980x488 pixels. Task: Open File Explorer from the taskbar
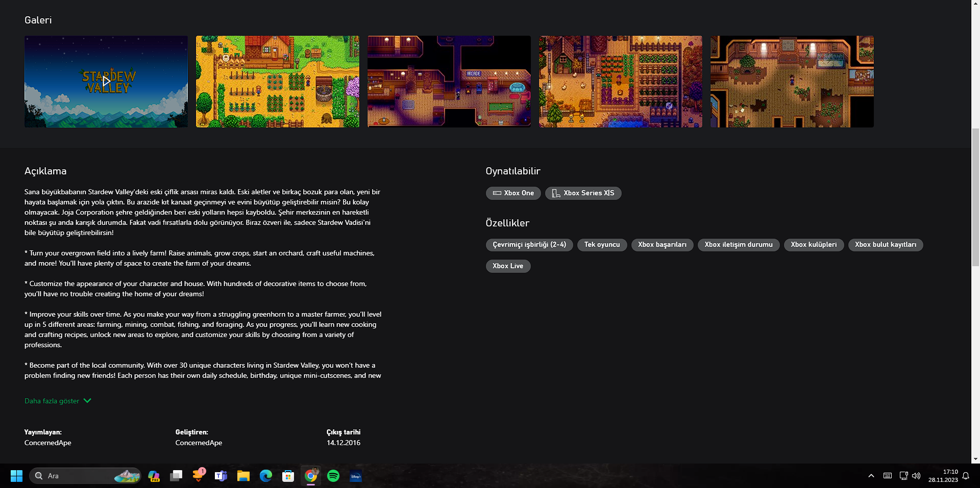pyautogui.click(x=243, y=476)
